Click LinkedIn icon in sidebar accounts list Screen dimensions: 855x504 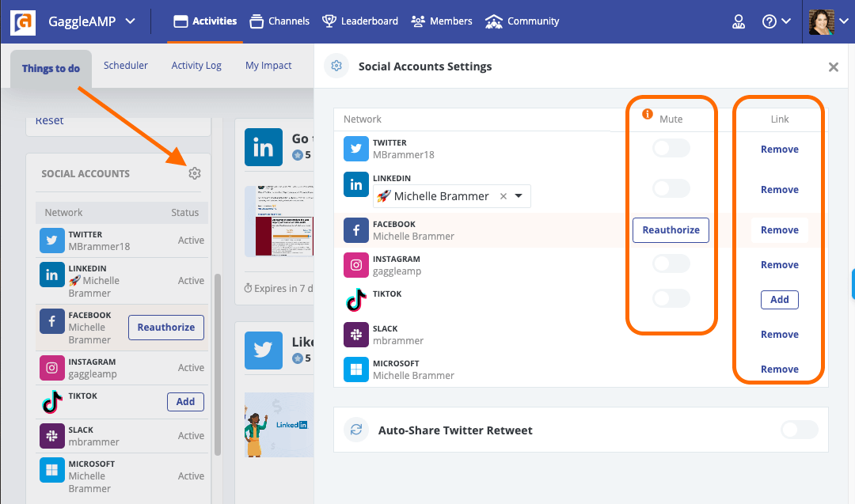click(x=51, y=274)
